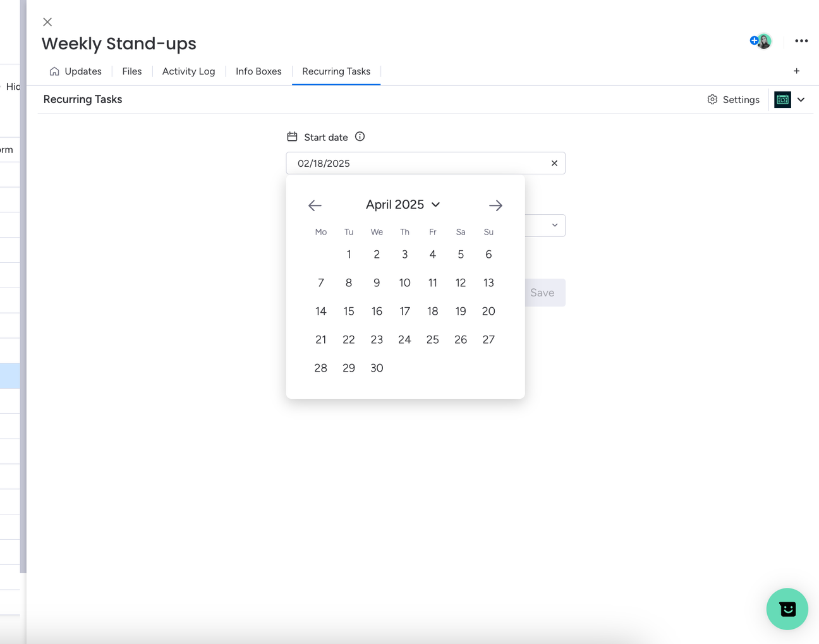Open the chat assistant bubble
Viewport: 819px width, 644px height.
click(787, 609)
